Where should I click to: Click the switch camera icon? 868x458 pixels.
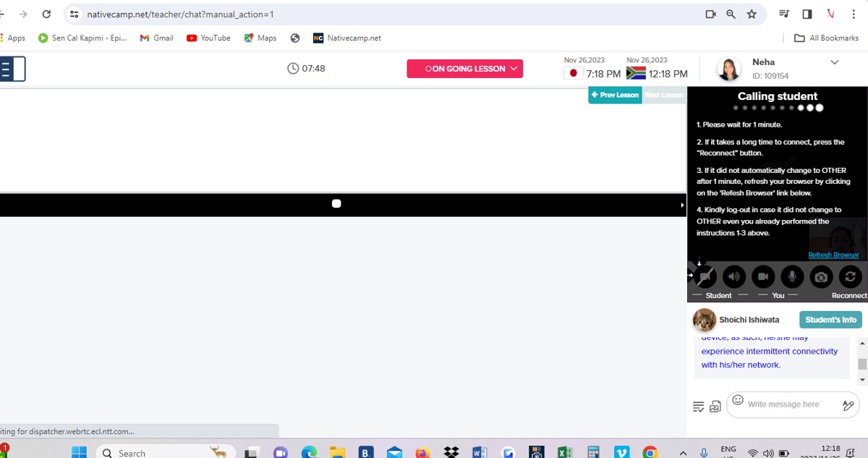(x=821, y=276)
